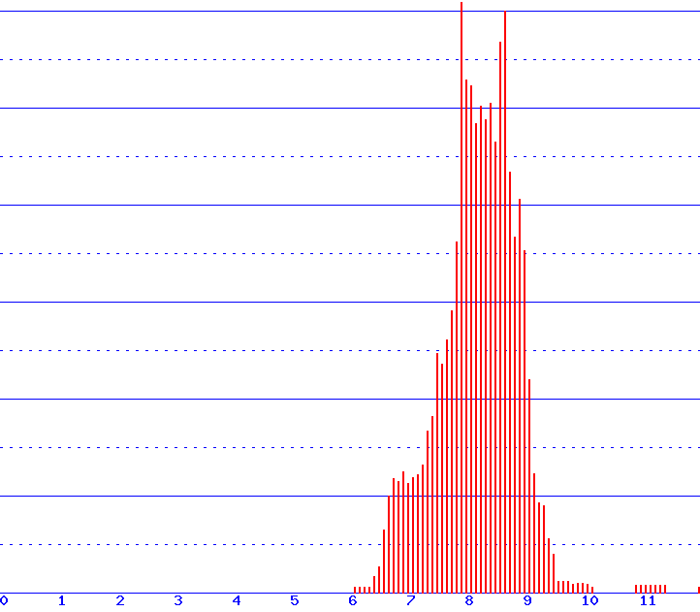The image size is (700, 612).
Task: Click the second-tallest red bar reaching top gridline
Action: point(505,302)
